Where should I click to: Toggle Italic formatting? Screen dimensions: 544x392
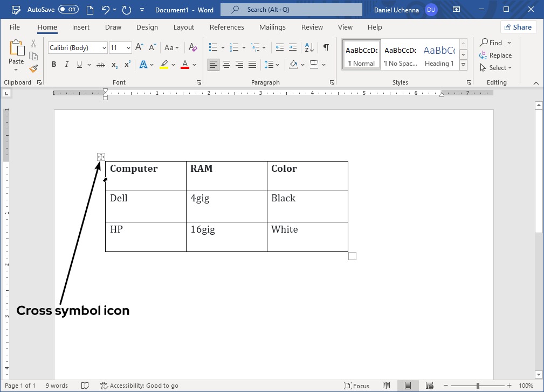click(67, 65)
